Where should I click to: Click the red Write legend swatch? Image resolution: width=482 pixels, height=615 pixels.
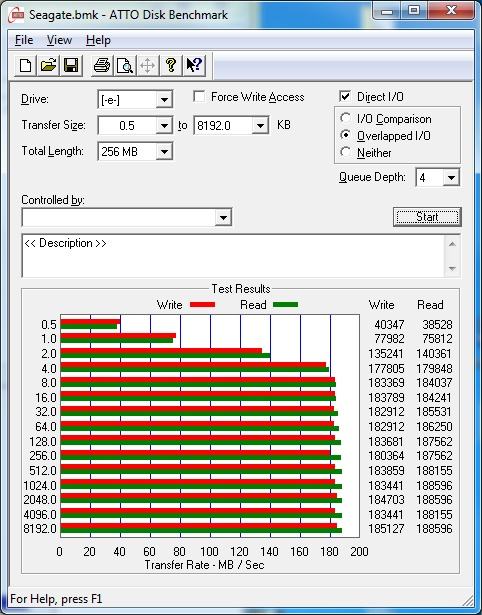(x=202, y=304)
